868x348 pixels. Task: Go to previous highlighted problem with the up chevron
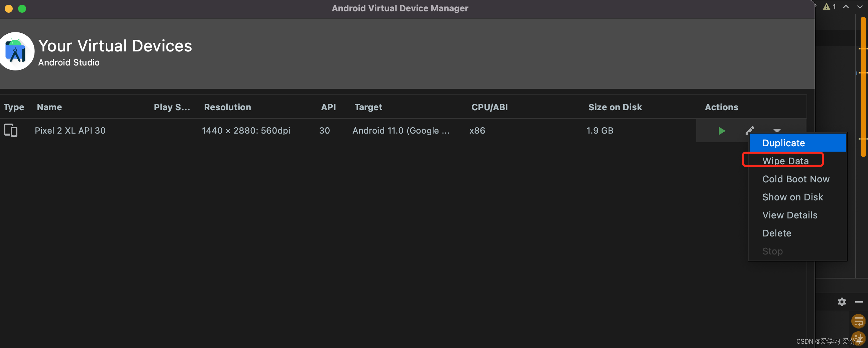point(846,6)
